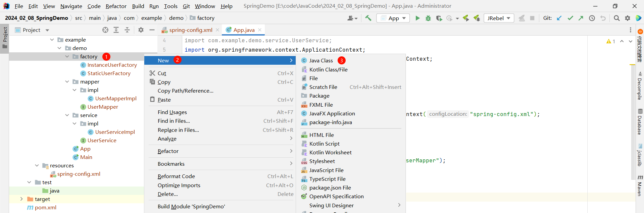644x213 pixels.
Task: Close the App.java tab
Action: click(260, 30)
